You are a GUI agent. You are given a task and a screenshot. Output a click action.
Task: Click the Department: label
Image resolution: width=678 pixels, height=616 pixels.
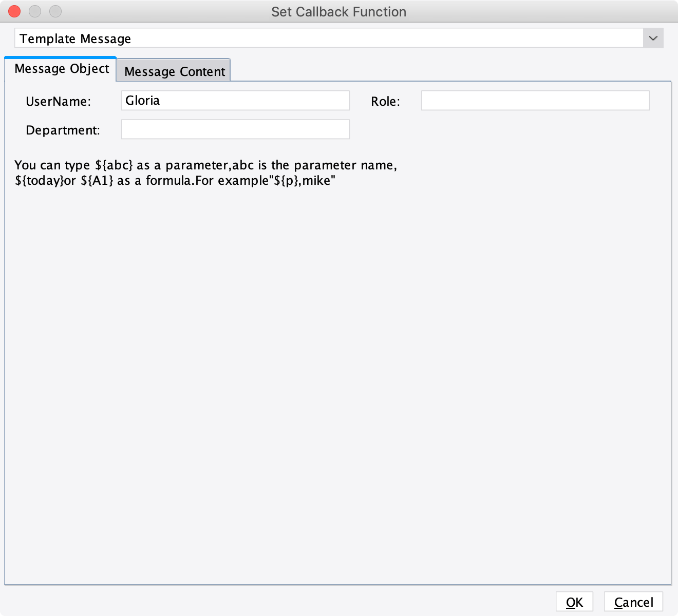63,130
